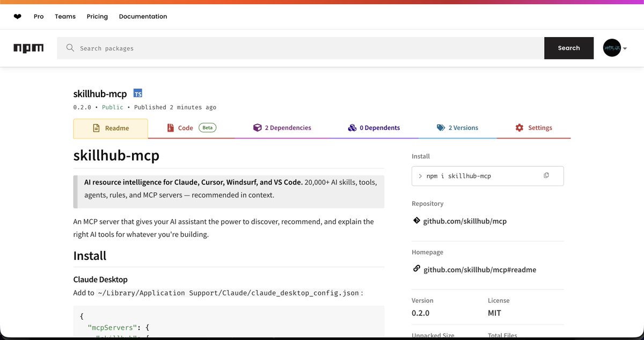Click the 'Published 2 minutes ago' text
Screen dimensions: 644x340
tap(175, 107)
